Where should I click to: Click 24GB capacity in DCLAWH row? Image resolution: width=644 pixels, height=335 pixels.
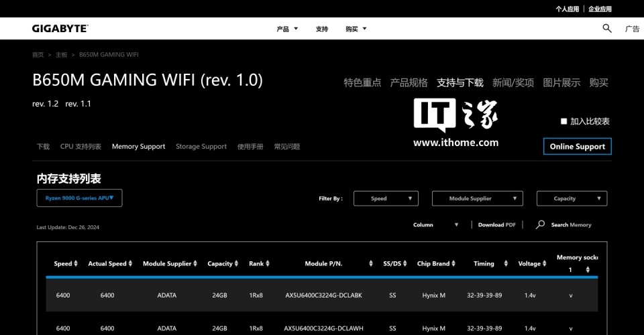tap(220, 328)
